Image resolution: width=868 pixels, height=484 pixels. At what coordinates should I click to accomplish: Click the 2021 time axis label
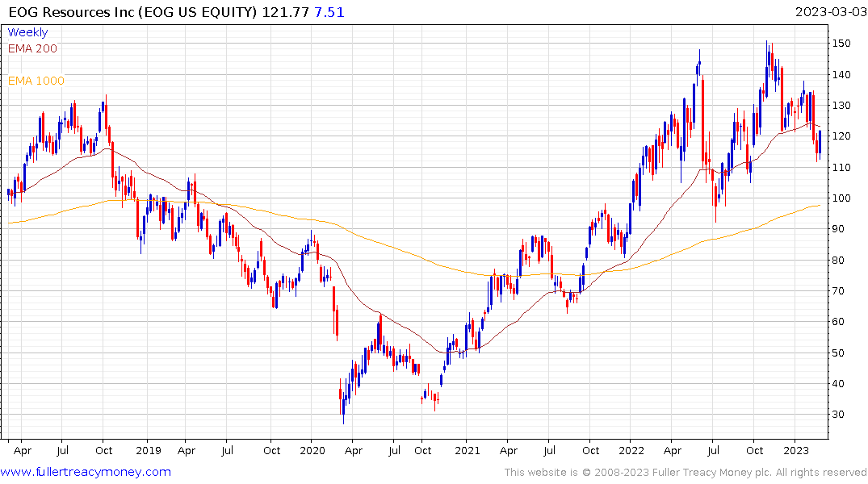pyautogui.click(x=468, y=450)
